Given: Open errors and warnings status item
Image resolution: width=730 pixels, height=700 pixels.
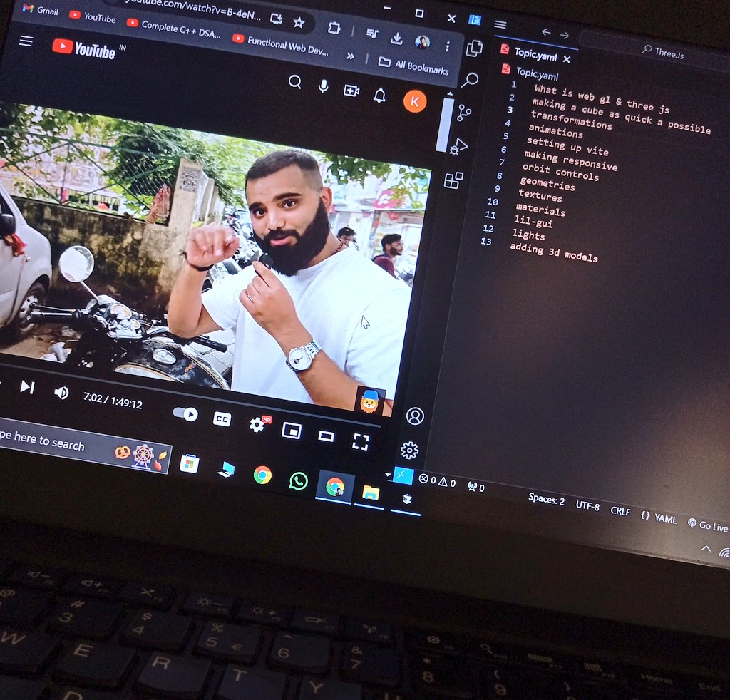Looking at the screenshot, I should [437, 480].
